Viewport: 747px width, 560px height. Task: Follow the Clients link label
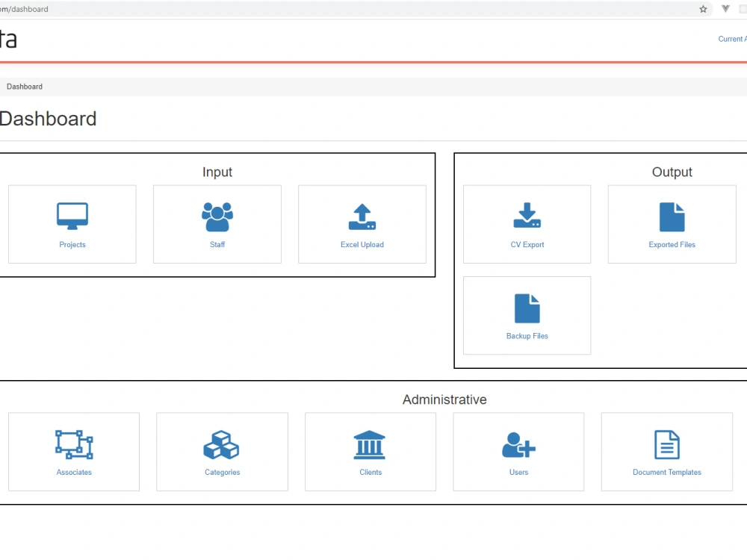point(371,472)
